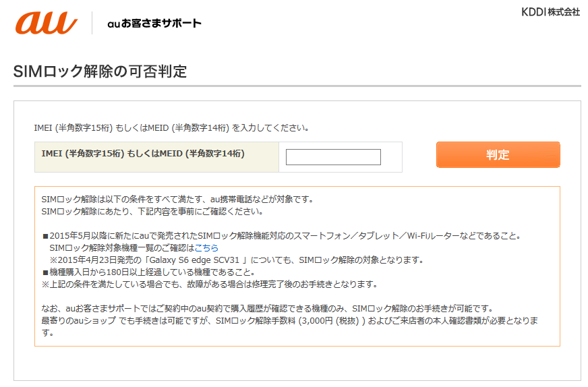Click the SIMロック解除にあたり confirmation sentence
This screenshot has width=588, height=387.
coord(152,212)
